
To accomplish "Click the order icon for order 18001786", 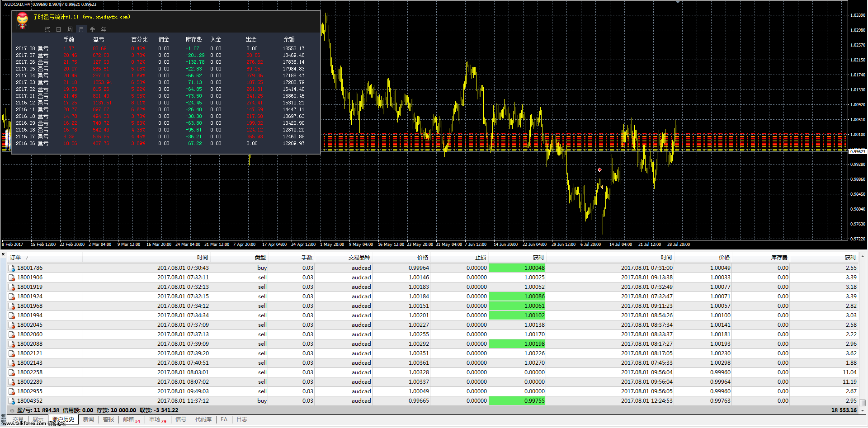I will click(12, 268).
